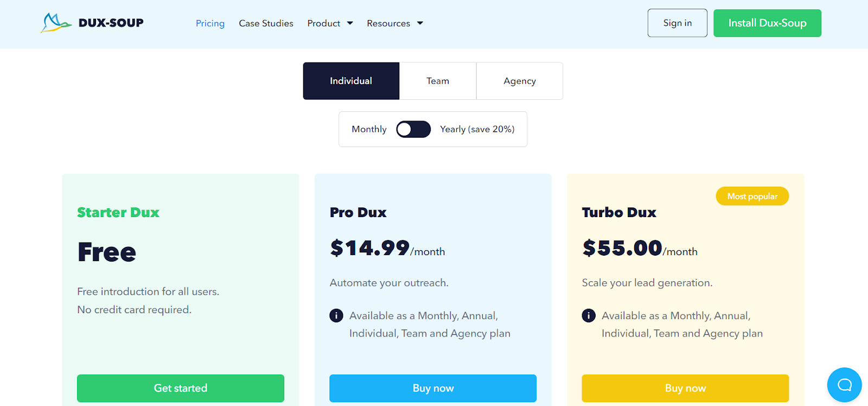Switch to the Agency plan tab
The height and width of the screenshot is (406, 868).
click(519, 81)
